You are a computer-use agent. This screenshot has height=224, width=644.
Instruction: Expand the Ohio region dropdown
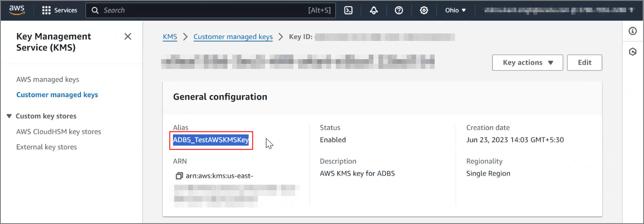coord(455,10)
